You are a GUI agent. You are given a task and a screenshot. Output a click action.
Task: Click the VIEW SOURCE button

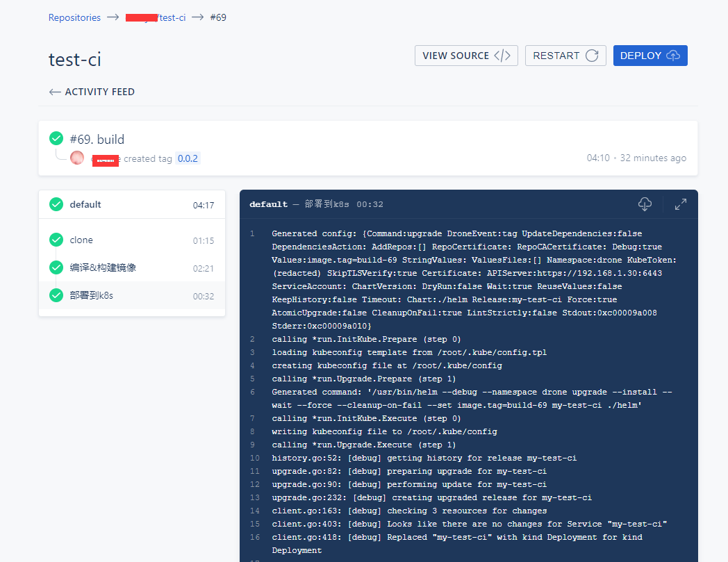pos(466,56)
